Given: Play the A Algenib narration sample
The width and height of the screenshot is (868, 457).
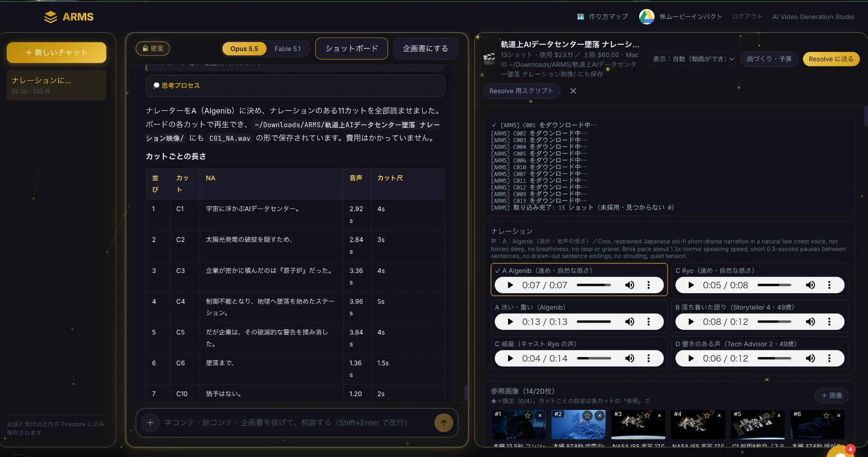Looking at the screenshot, I should (x=510, y=285).
